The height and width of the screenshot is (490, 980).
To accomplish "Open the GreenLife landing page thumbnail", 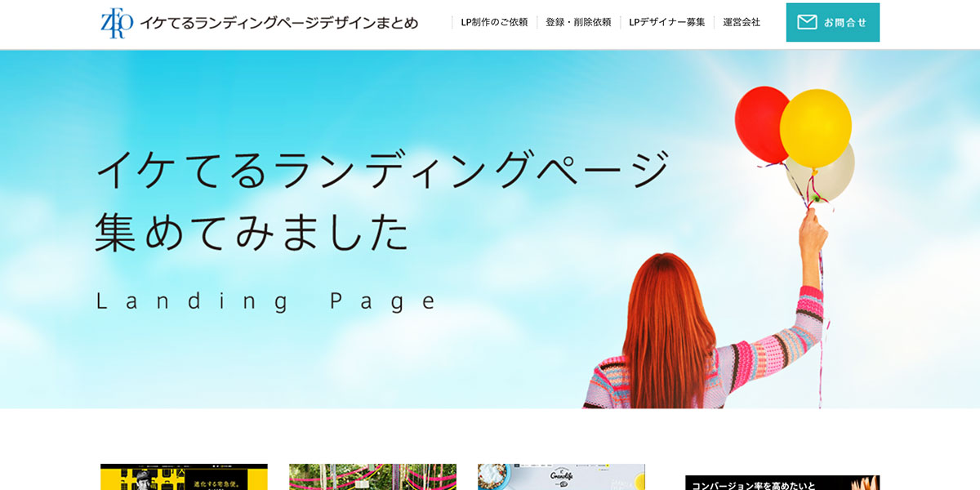I will [x=561, y=477].
